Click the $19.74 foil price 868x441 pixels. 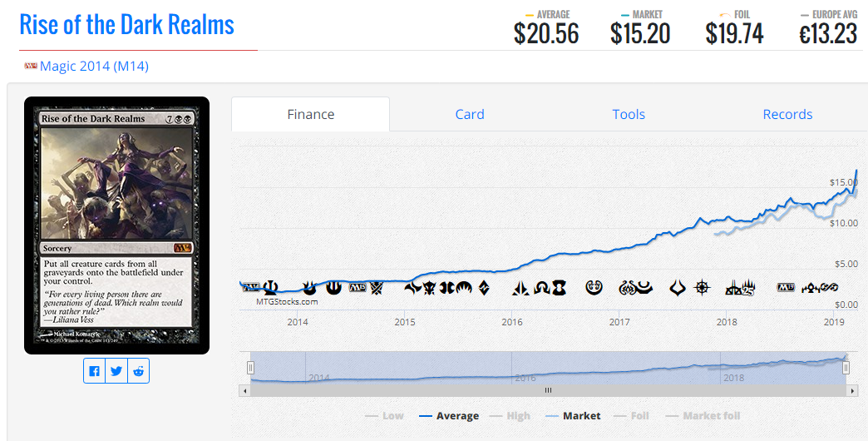click(734, 34)
